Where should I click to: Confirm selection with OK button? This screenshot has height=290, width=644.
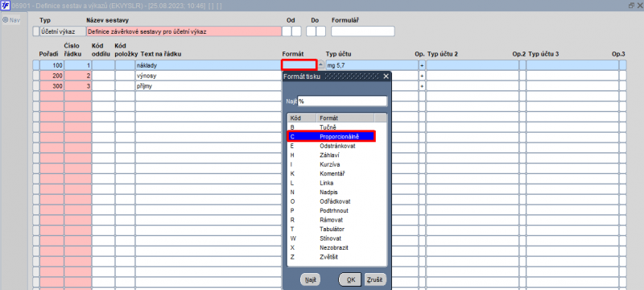tap(350, 280)
